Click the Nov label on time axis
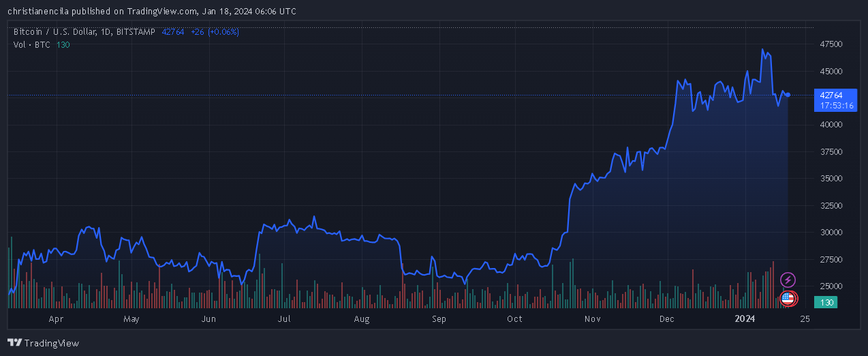This screenshot has width=868, height=356. [x=593, y=318]
